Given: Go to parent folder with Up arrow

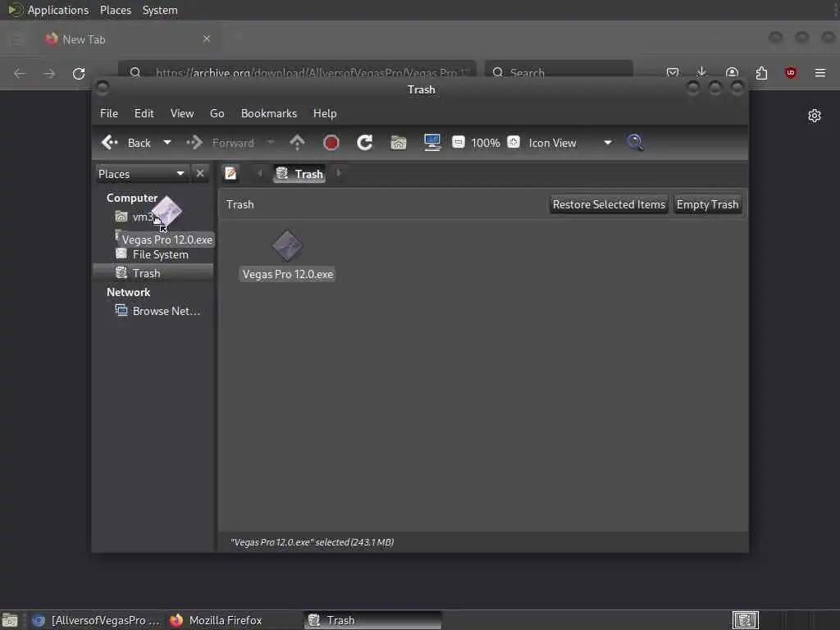Looking at the screenshot, I should coord(297,143).
